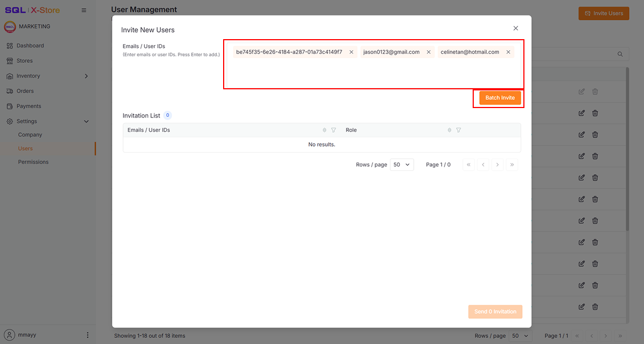
Task: Toggle the sidebar with the hamburger icon
Action: (x=83, y=9)
